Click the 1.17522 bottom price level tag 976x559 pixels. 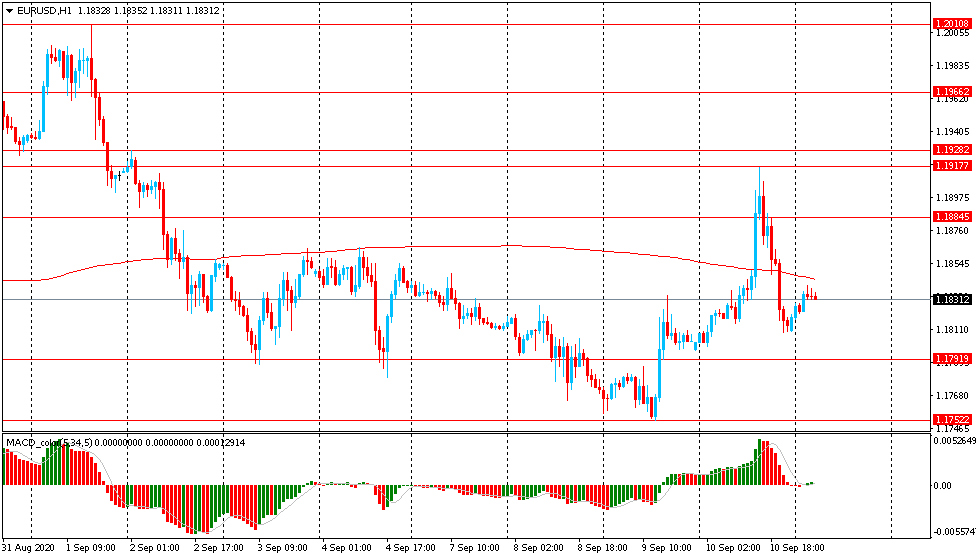tap(951, 420)
